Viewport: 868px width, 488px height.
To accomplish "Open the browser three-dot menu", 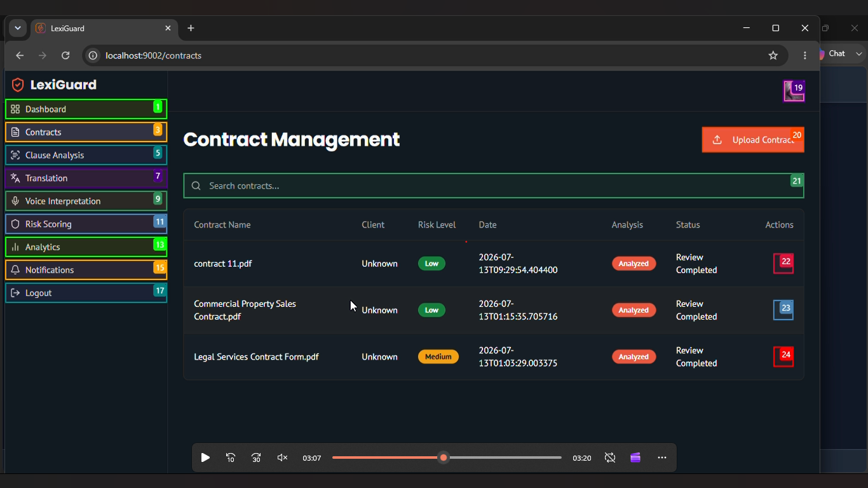I will (x=805, y=55).
